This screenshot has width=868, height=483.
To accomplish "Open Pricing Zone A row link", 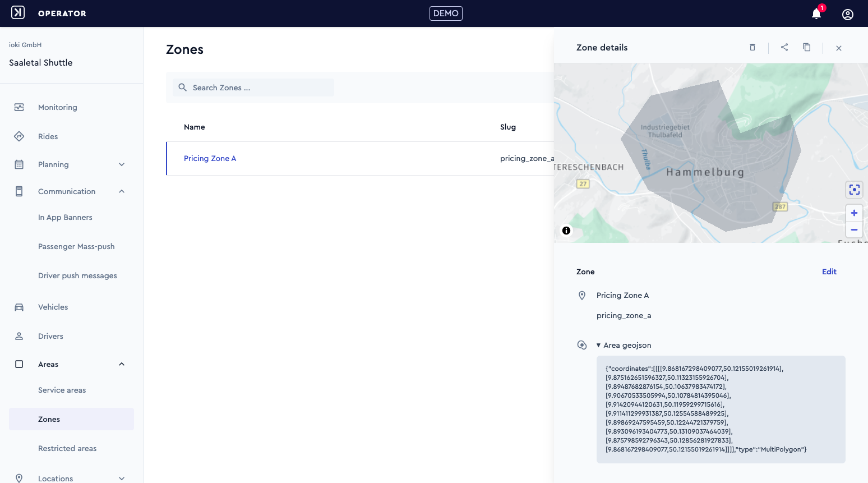I will 210,158.
